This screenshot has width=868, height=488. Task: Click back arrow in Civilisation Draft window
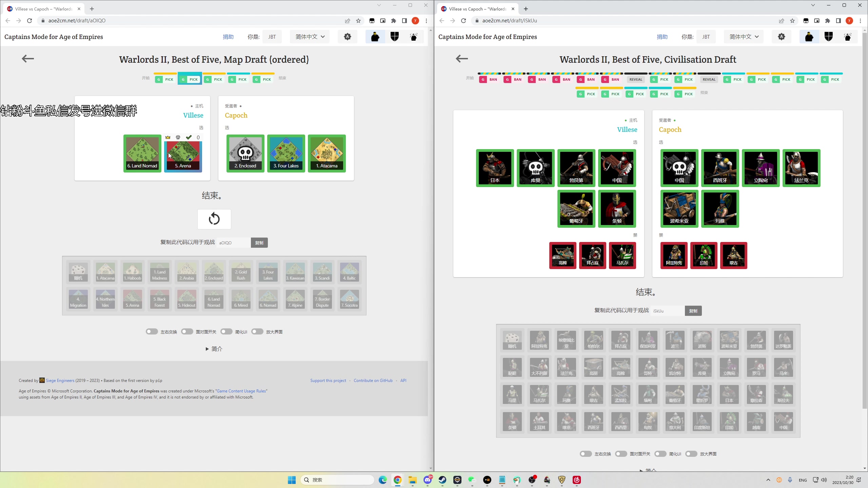[461, 59]
